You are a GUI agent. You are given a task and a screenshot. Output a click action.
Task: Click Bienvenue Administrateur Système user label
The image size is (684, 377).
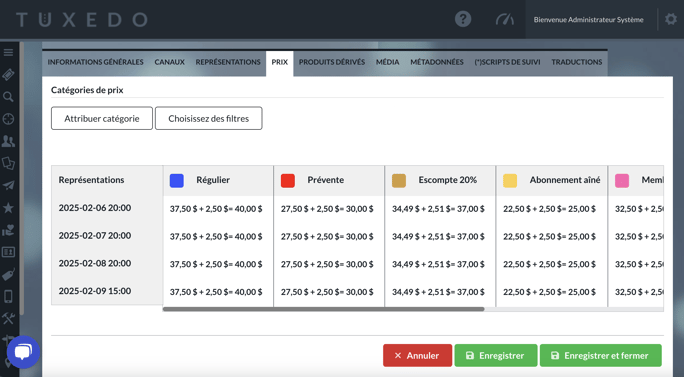coord(588,20)
